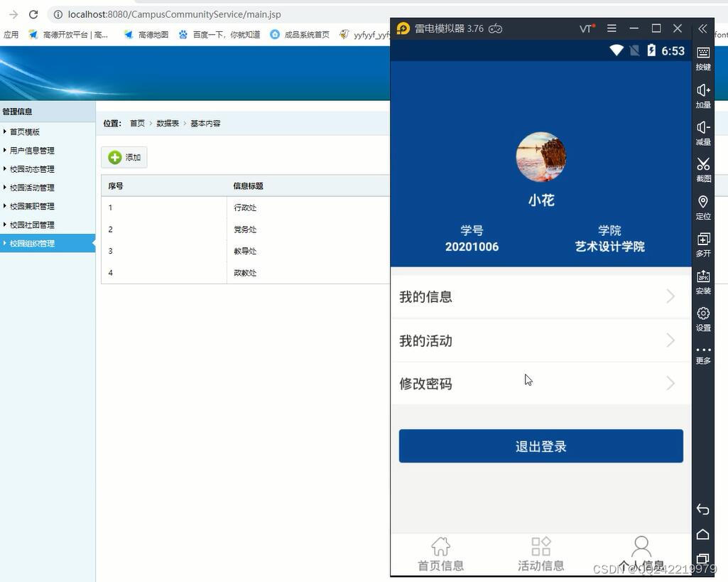Viewport: 728px width, 582px height.
Task: Open the 高德地图 bookmark
Action: [x=146, y=34]
